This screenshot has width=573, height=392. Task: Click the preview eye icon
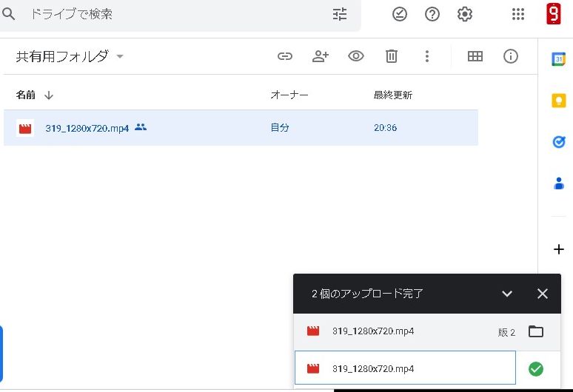[356, 56]
